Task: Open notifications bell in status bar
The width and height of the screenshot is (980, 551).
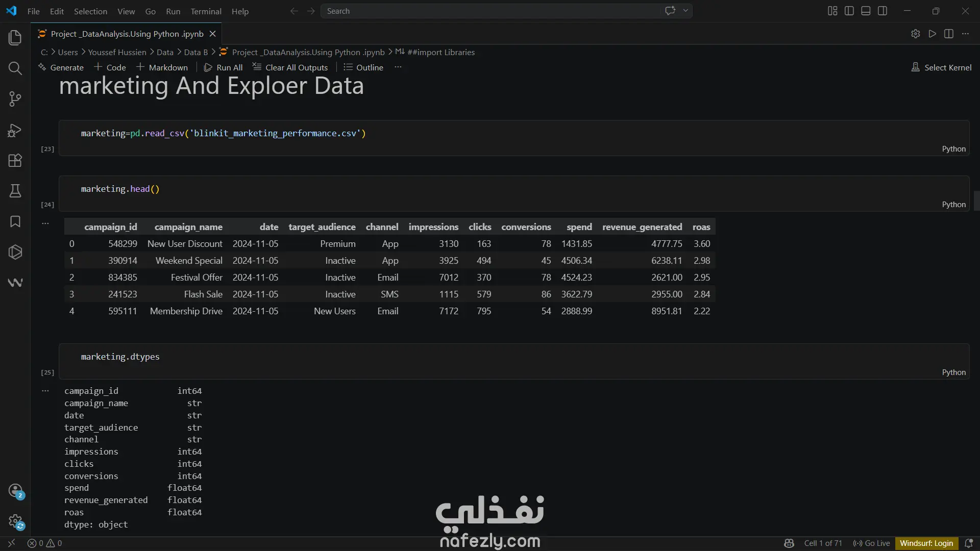Action: click(x=968, y=543)
